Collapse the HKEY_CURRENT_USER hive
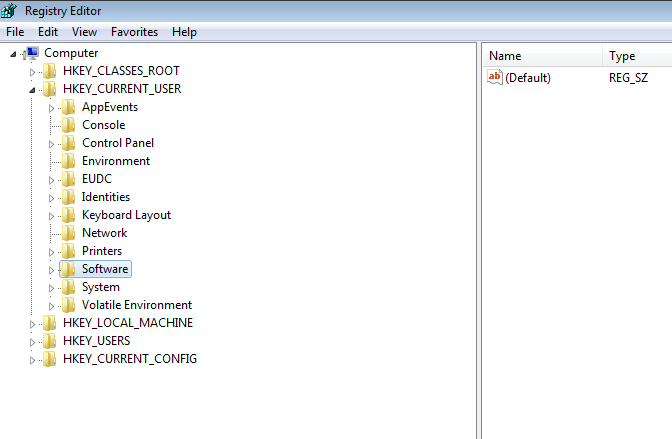The width and height of the screenshot is (672, 439). 33,89
